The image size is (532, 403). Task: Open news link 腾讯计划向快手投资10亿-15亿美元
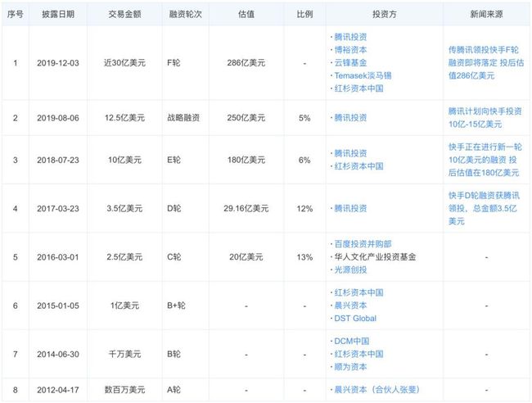tap(485, 118)
